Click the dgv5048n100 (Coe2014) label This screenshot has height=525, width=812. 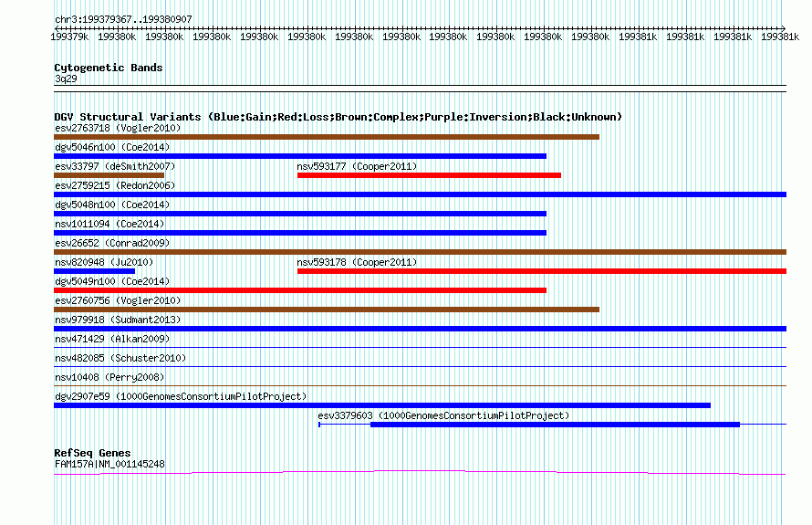[x=112, y=205]
